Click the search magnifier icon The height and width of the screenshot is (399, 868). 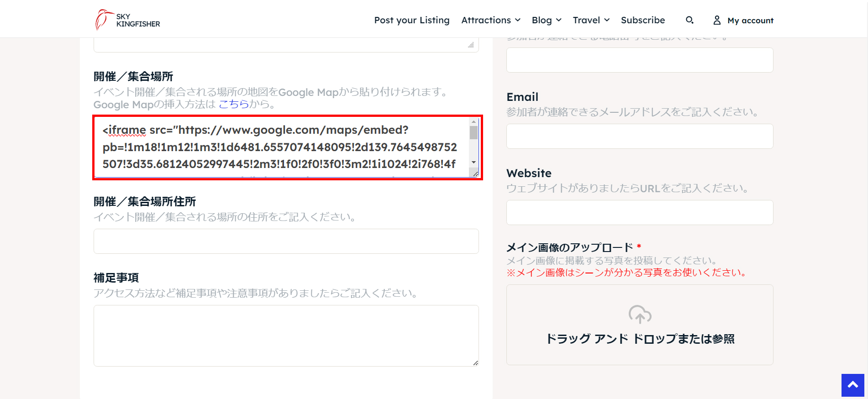(689, 20)
